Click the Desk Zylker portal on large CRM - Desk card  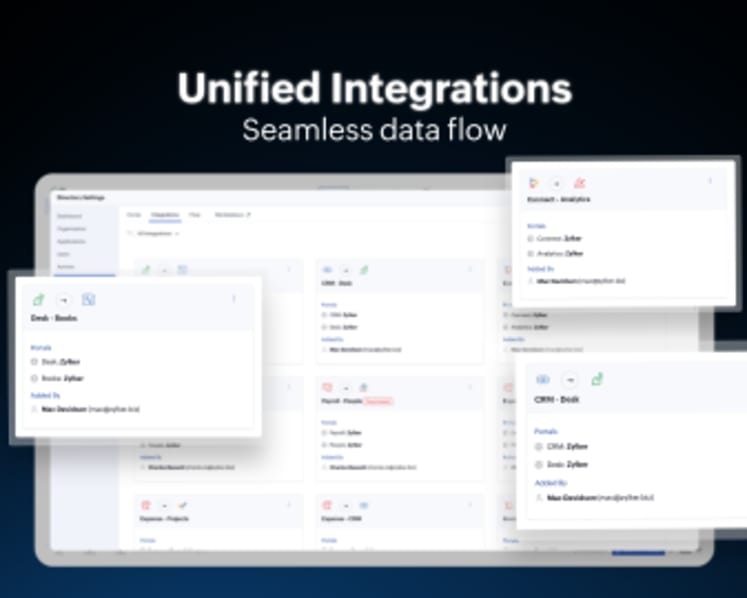click(x=561, y=464)
